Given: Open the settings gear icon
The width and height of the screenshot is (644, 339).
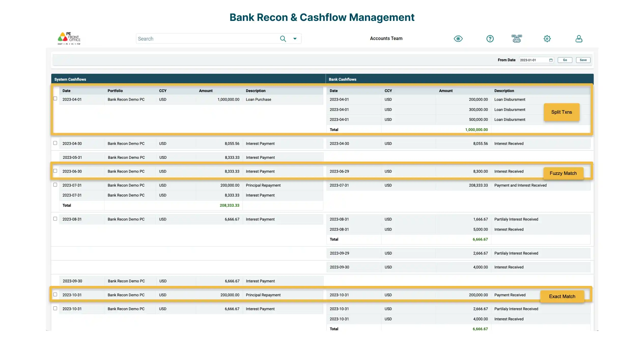Looking at the screenshot, I should [x=547, y=39].
